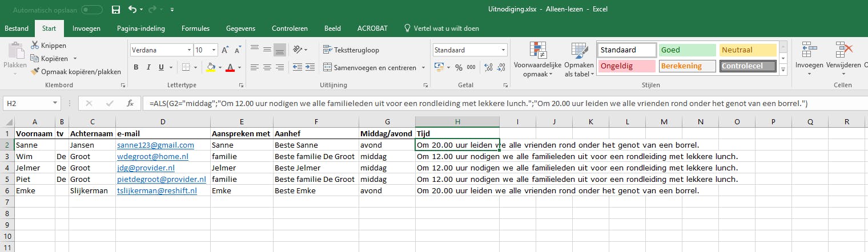Click the percent style icon
868x252 pixels.
pyautogui.click(x=457, y=67)
